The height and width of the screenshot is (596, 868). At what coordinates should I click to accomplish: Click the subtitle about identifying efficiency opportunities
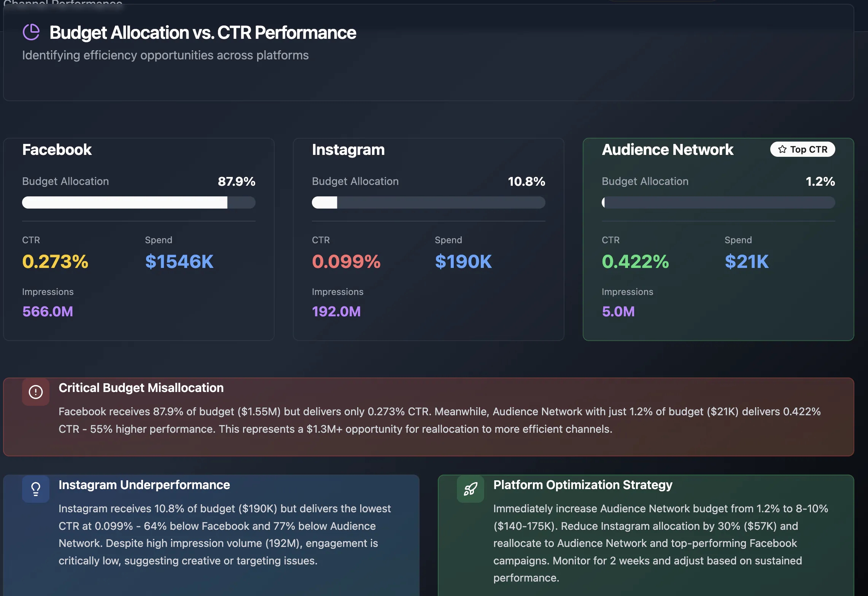coord(165,56)
